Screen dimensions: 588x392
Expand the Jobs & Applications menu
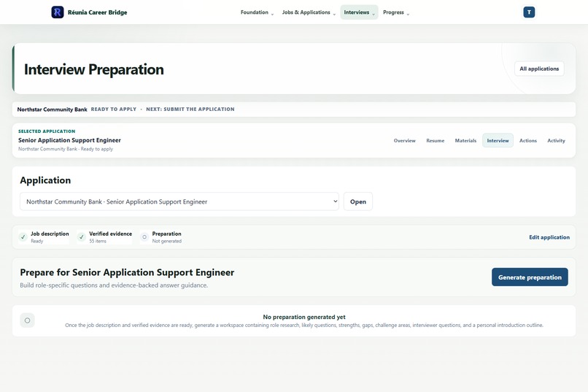[309, 12]
